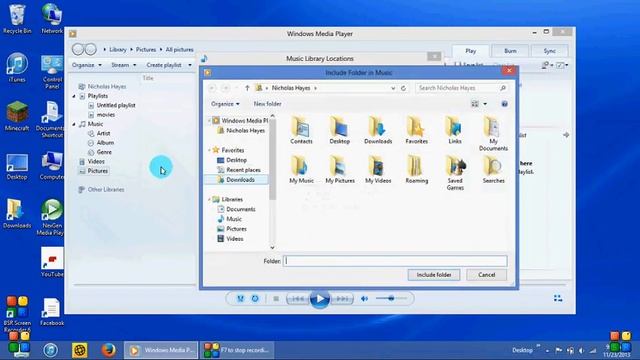640x360 pixels.
Task: Select the Roaming folder
Action: click(x=416, y=170)
